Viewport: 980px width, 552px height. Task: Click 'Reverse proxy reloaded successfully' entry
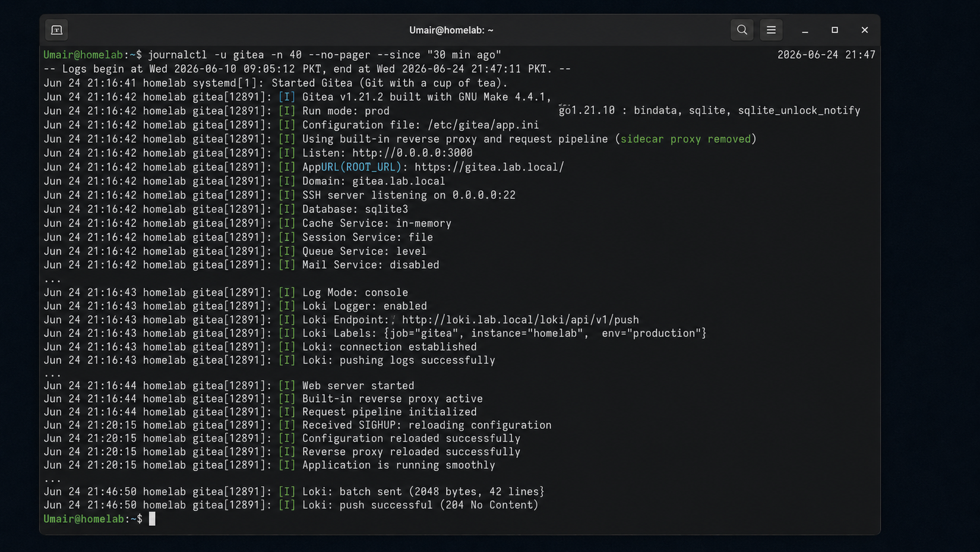click(411, 452)
